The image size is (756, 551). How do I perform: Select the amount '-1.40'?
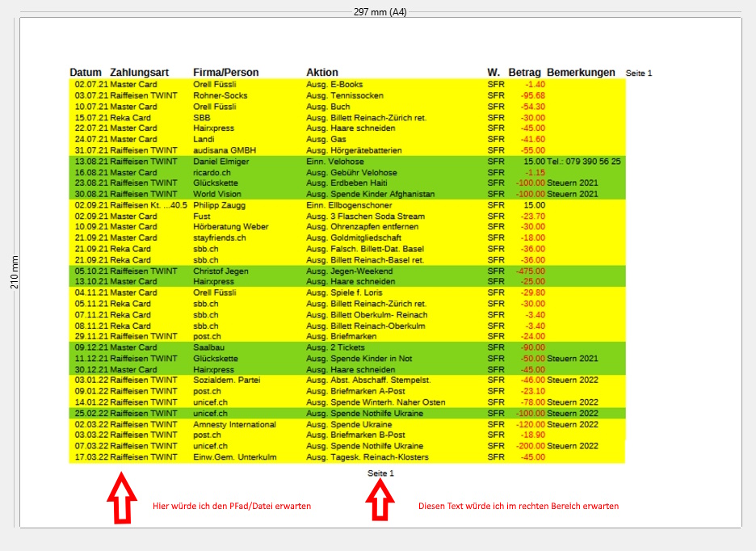click(535, 85)
